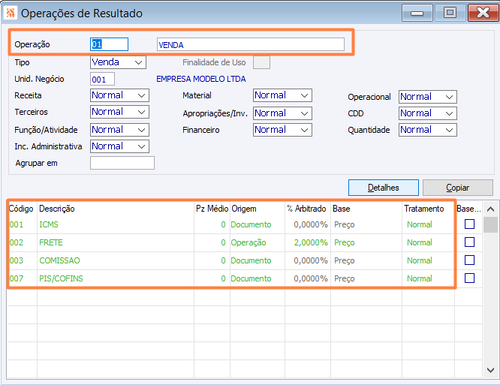
Task: Toggle the Base checkbox for FRETE row
Action: [x=469, y=242]
